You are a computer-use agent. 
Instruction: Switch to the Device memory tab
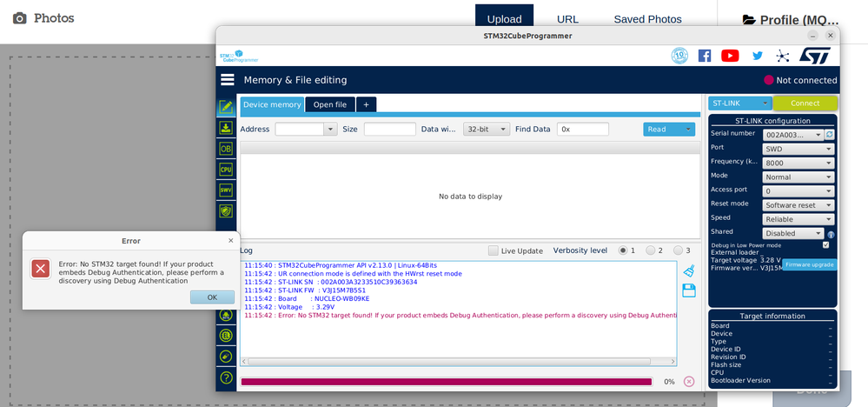(272, 104)
